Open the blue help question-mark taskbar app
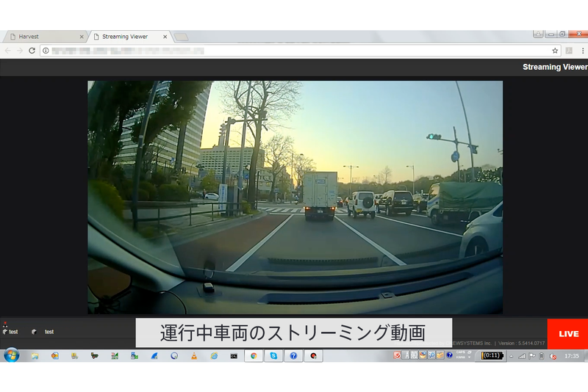 point(293,356)
